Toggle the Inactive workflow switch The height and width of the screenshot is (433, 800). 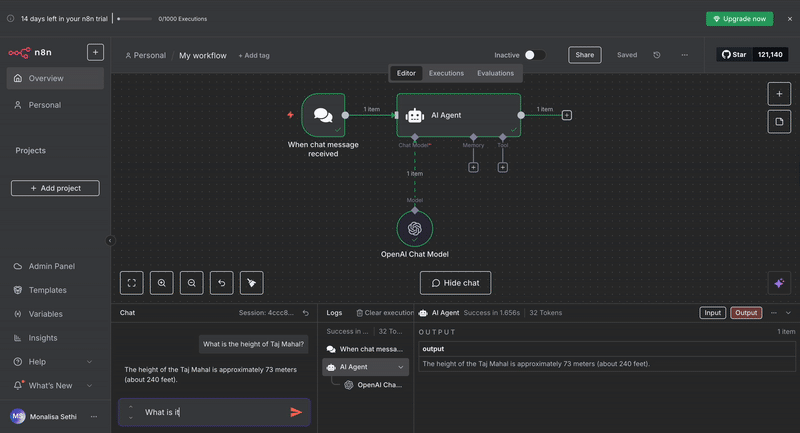[x=535, y=55]
